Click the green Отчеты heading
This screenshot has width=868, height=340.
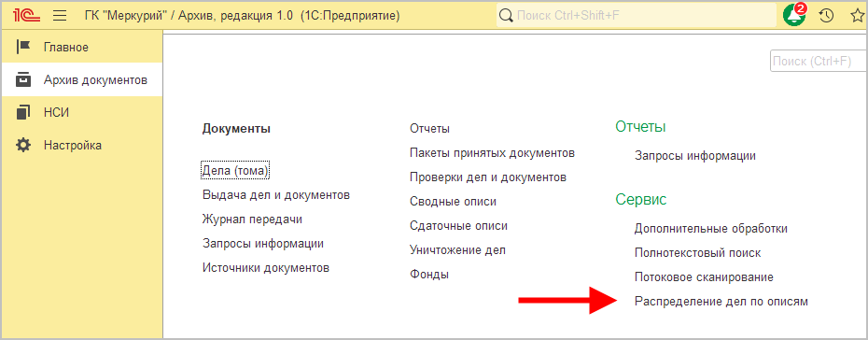coord(640,127)
